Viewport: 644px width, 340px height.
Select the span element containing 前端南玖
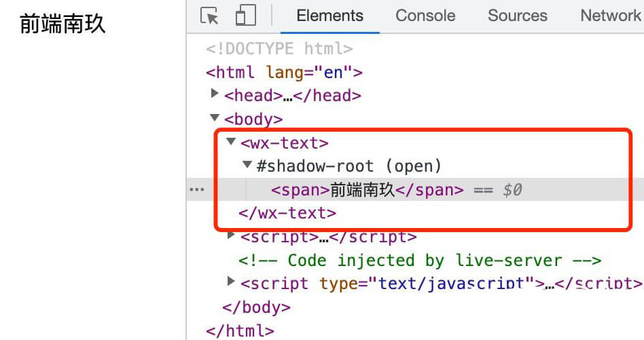pyautogui.click(x=368, y=190)
